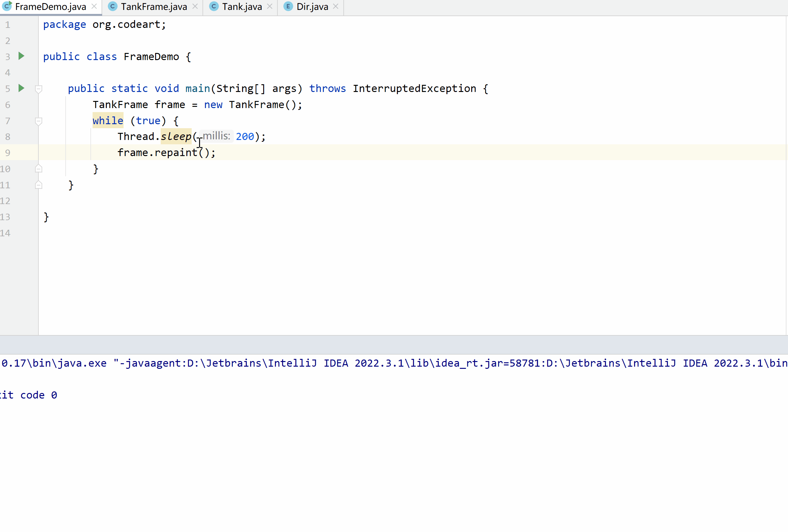Collapse the while loop fold marker
This screenshot has width=788, height=532.
(39, 121)
